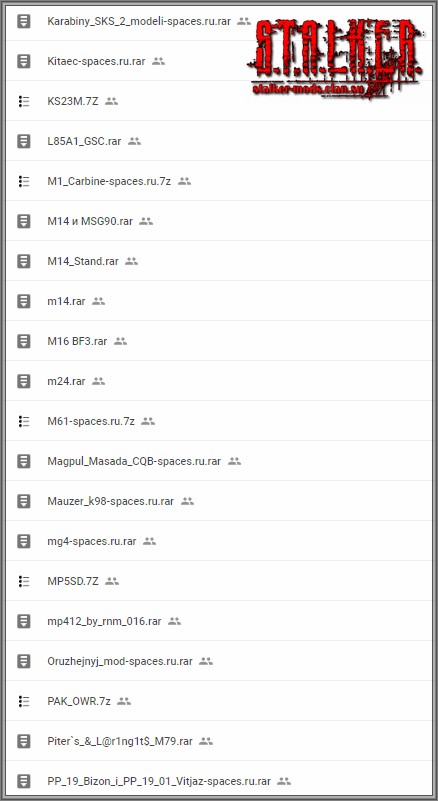Image resolution: width=438 pixels, height=801 pixels.
Task: Click the shared icon next to Mauzer_k98-spaces.ru.rar
Action: 188,501
